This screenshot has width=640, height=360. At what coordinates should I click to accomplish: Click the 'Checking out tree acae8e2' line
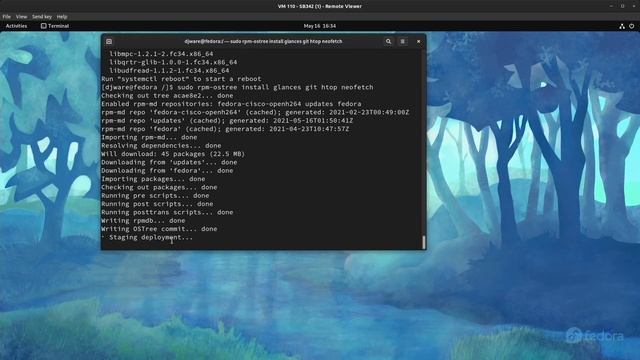[x=167, y=96]
